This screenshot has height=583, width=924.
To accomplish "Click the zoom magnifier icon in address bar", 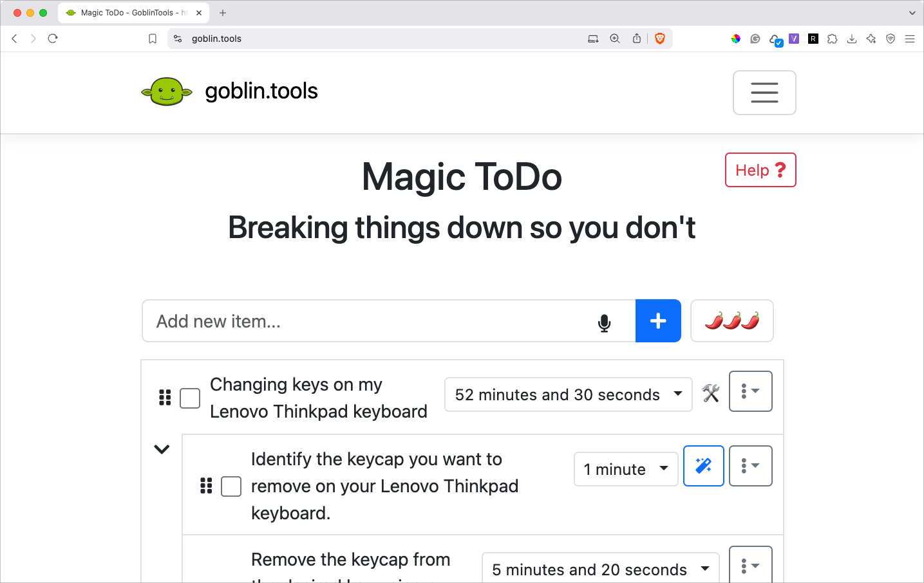I will (615, 39).
